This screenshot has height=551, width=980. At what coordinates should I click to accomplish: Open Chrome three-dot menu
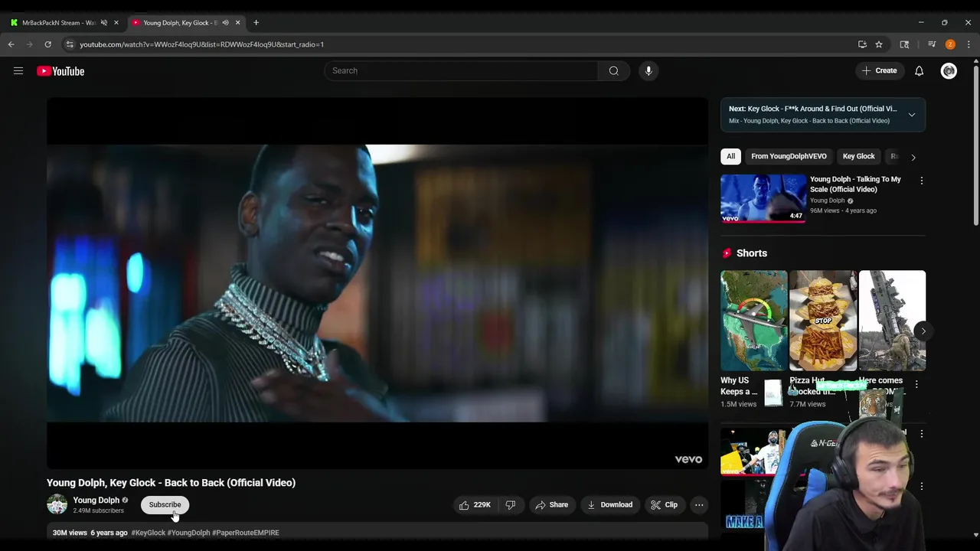point(969,44)
